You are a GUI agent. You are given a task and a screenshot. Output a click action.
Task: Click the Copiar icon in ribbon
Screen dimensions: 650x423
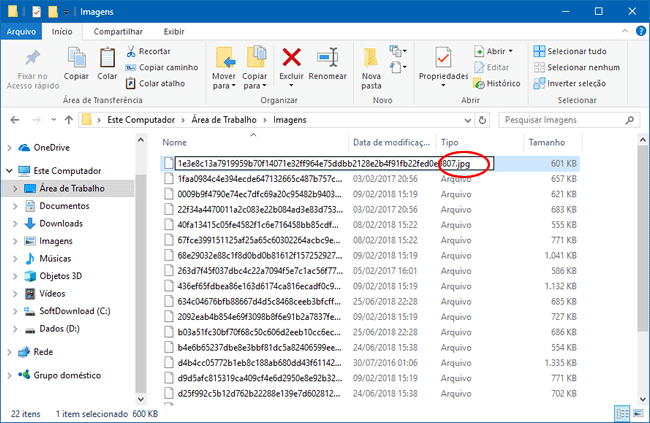(76, 57)
